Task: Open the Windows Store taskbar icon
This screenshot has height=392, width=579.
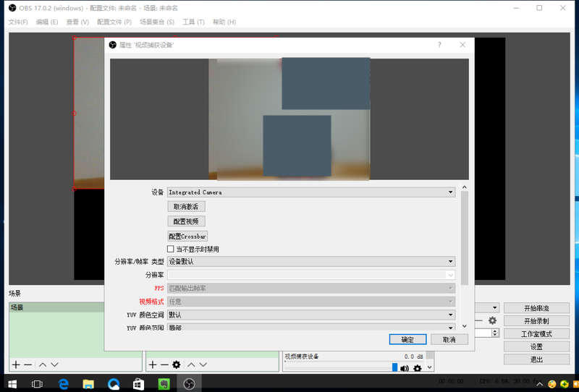Action: [x=139, y=384]
